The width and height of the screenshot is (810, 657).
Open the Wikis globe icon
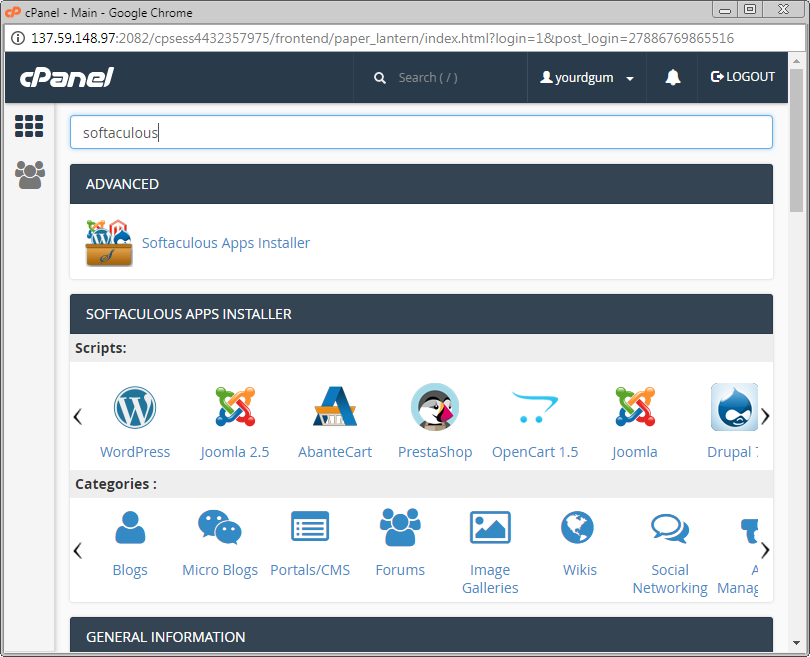578,527
